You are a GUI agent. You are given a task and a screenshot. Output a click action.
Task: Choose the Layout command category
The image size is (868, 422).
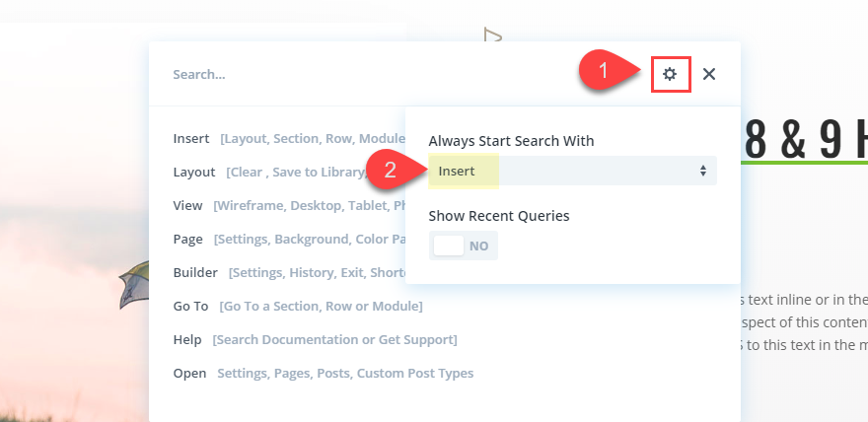click(x=193, y=172)
